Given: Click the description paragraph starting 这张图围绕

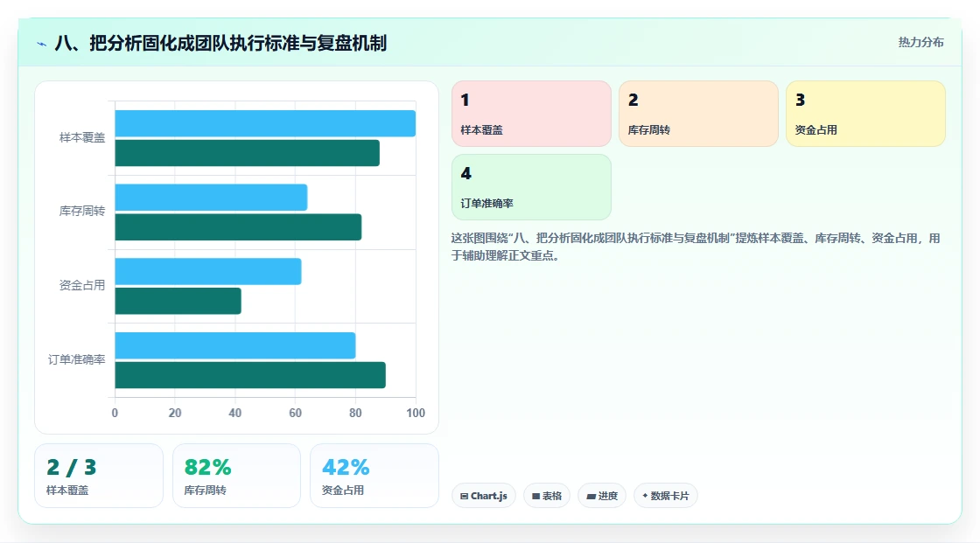Looking at the screenshot, I should (696, 247).
